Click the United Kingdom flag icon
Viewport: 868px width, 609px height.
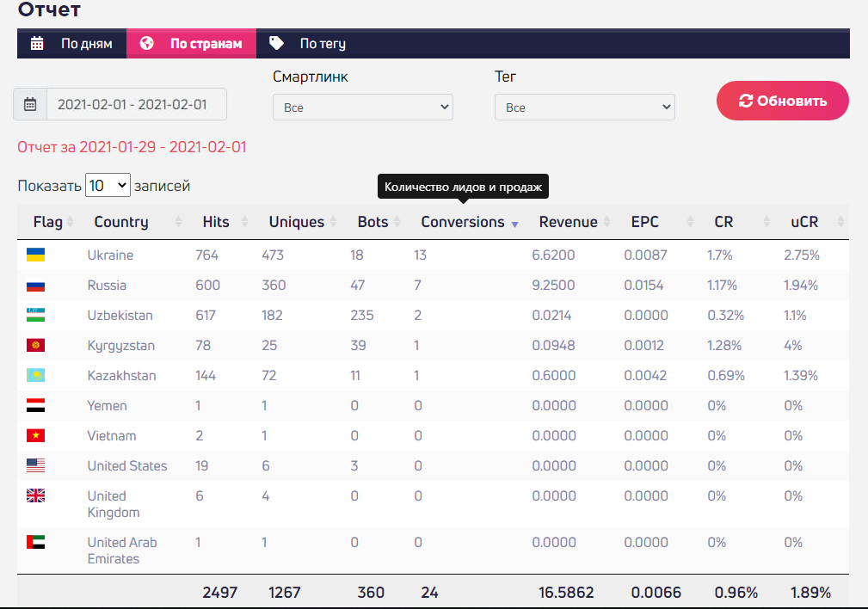35,495
